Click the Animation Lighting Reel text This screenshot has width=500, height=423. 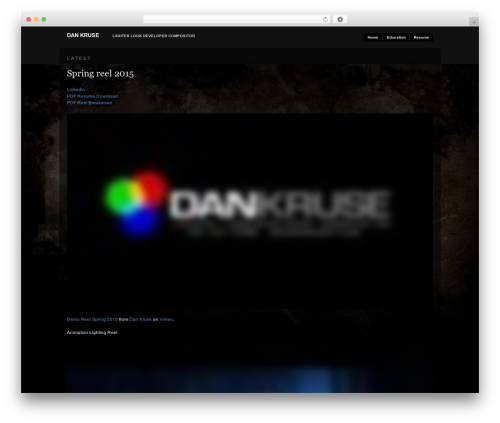[92, 332]
